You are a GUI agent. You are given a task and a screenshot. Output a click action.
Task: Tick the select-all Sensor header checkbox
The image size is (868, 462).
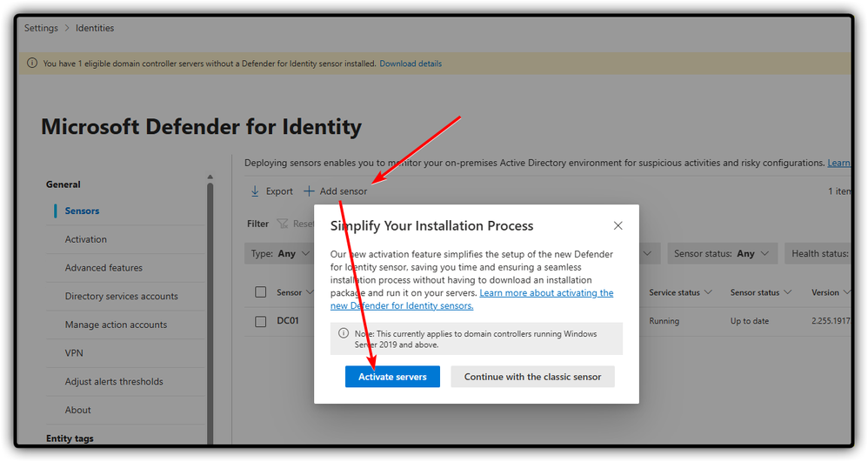261,292
